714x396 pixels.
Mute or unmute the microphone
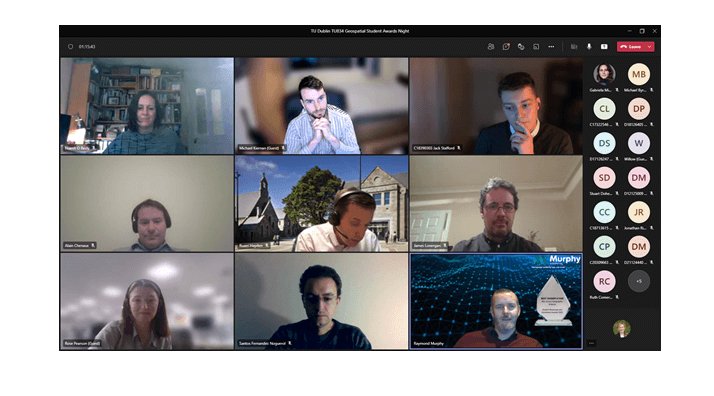pyautogui.click(x=589, y=46)
